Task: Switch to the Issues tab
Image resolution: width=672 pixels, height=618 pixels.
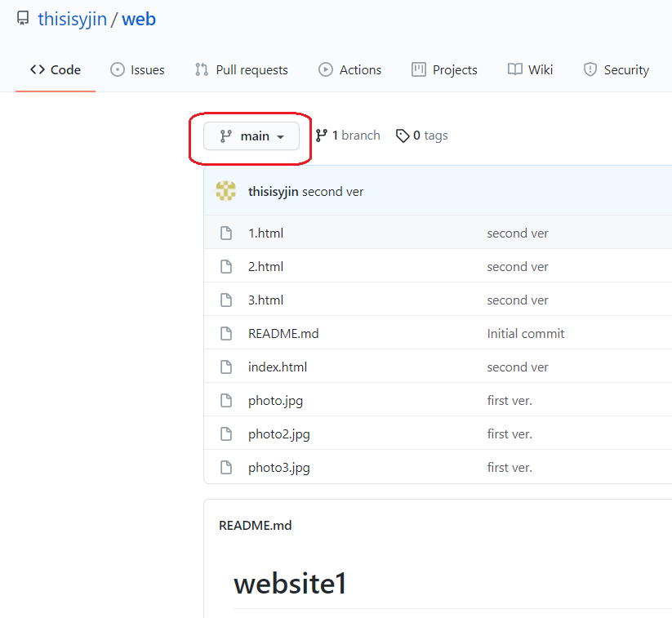Action: [137, 69]
